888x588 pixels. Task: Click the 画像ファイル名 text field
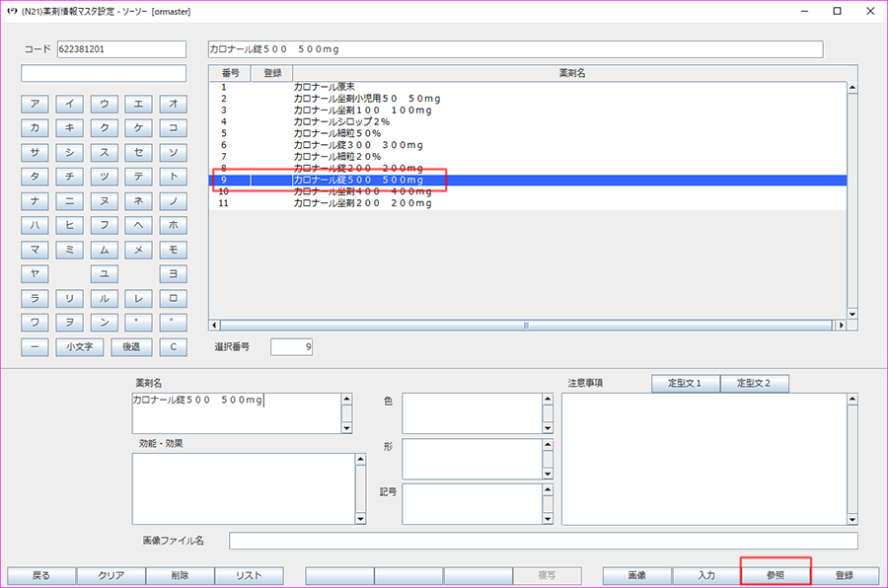pos(543,541)
